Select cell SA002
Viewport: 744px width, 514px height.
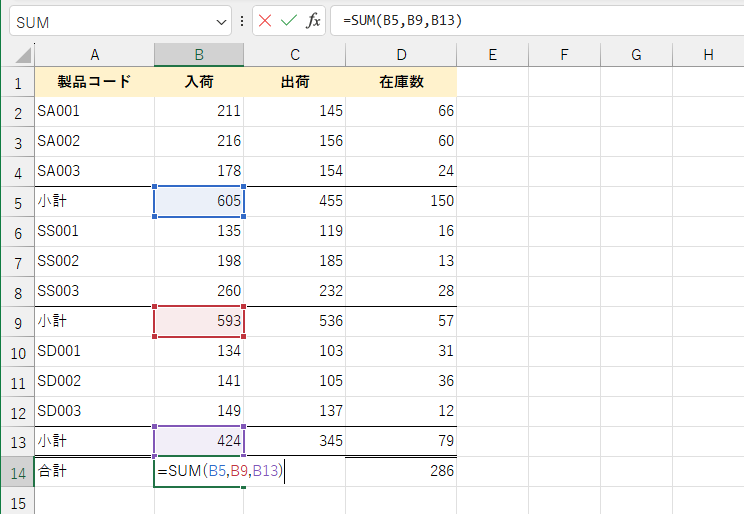point(94,141)
